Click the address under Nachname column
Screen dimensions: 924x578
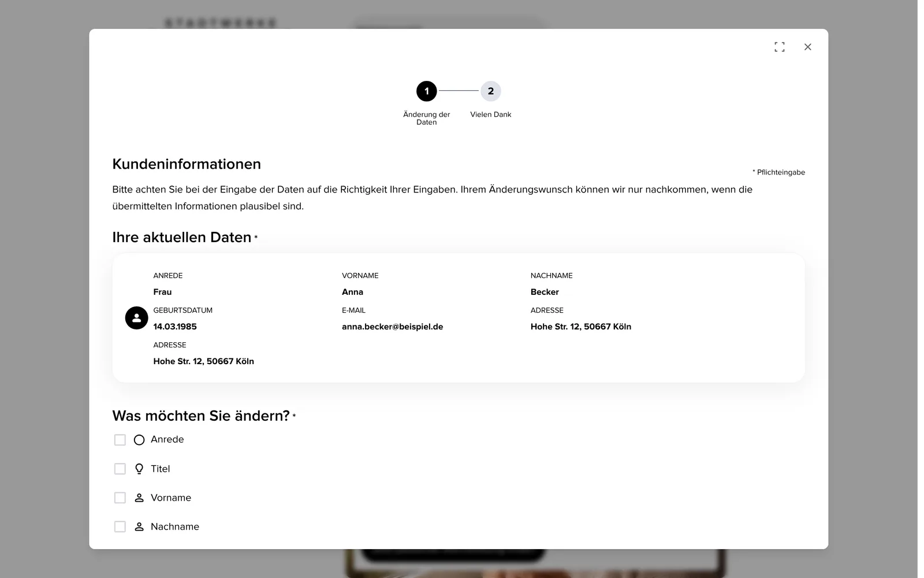pos(581,327)
